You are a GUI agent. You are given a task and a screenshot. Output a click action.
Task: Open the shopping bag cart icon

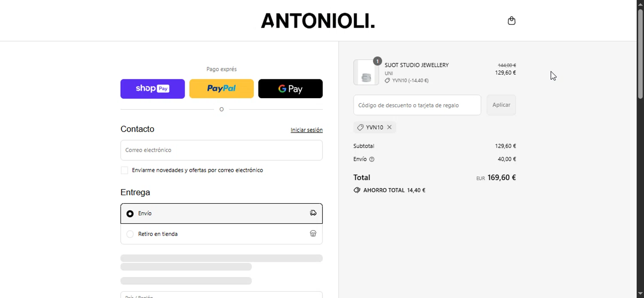click(x=511, y=21)
